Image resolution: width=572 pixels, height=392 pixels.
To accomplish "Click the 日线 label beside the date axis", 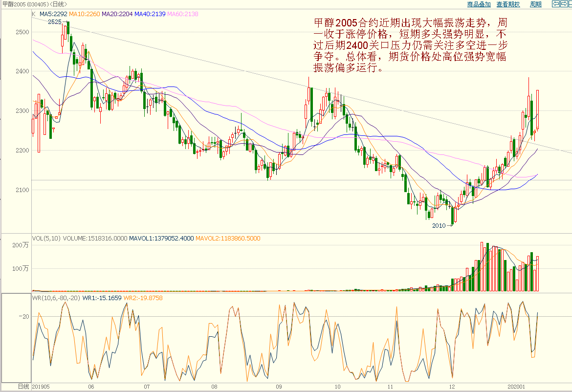I will coord(24,387).
